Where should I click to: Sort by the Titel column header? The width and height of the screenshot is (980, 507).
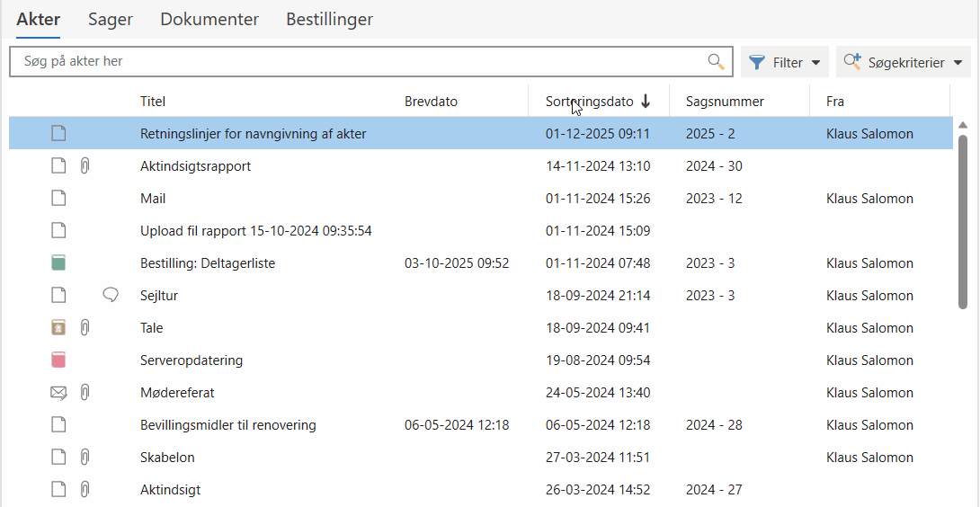153,102
